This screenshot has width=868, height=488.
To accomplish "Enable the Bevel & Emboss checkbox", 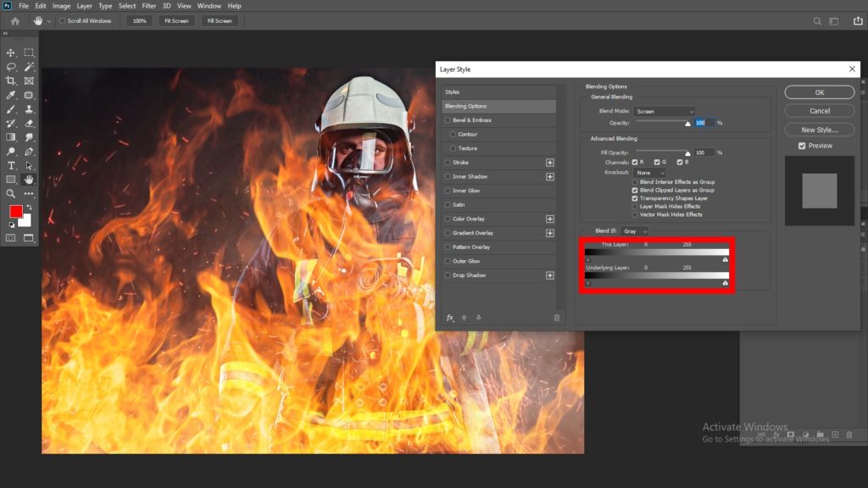I will click(x=448, y=120).
